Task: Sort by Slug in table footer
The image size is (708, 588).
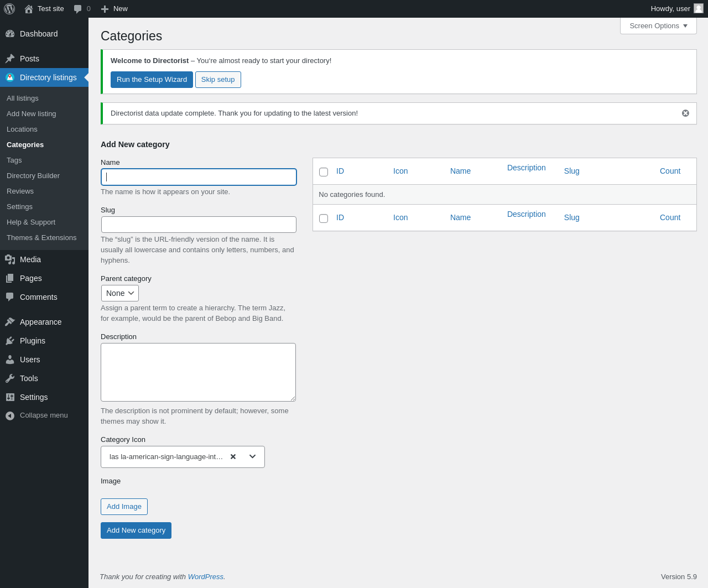Action: click(x=572, y=217)
